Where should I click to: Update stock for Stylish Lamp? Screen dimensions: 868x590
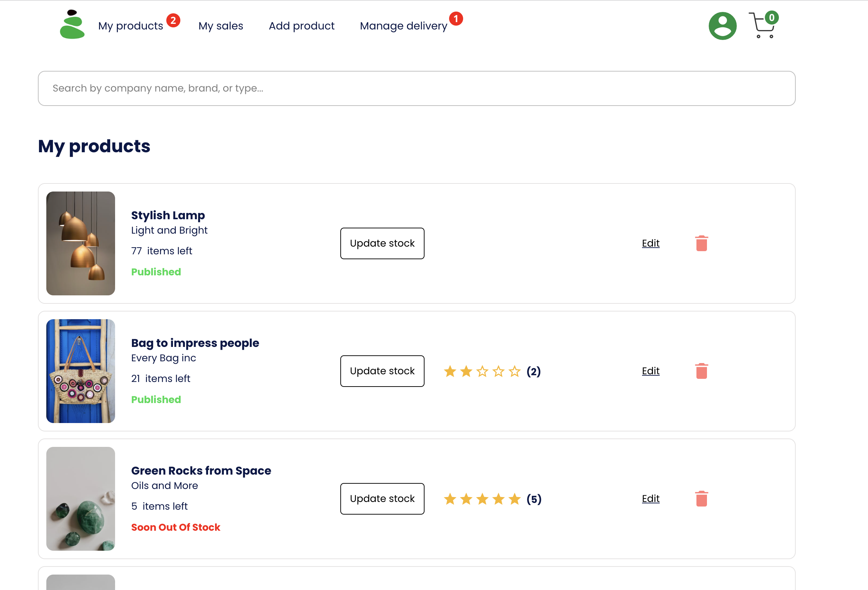click(x=382, y=243)
